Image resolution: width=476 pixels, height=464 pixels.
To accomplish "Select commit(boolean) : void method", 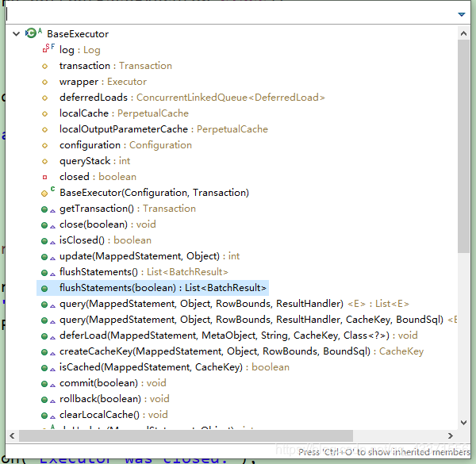I will click(113, 383).
